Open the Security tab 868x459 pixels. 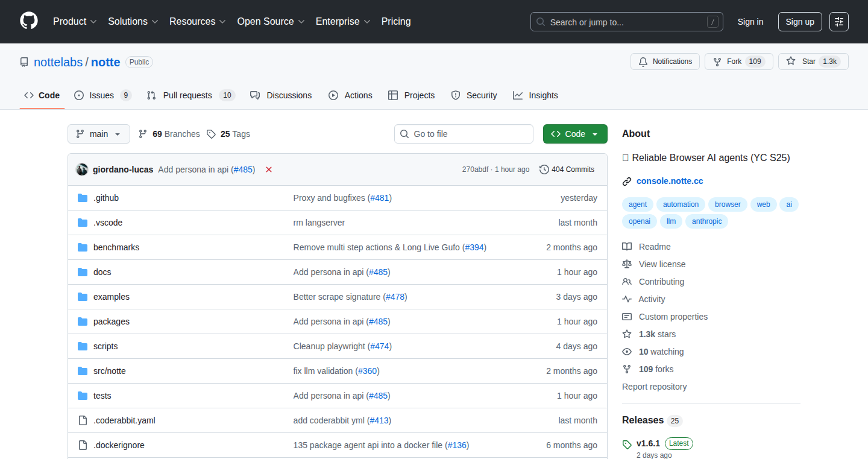pyautogui.click(x=474, y=95)
